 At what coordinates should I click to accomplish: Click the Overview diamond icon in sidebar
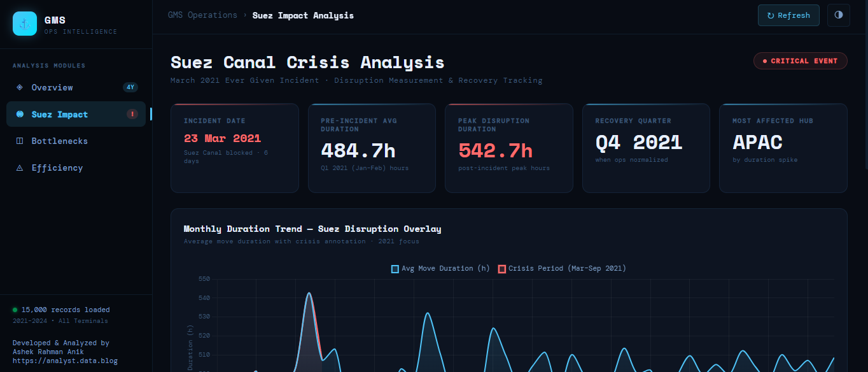click(x=19, y=87)
